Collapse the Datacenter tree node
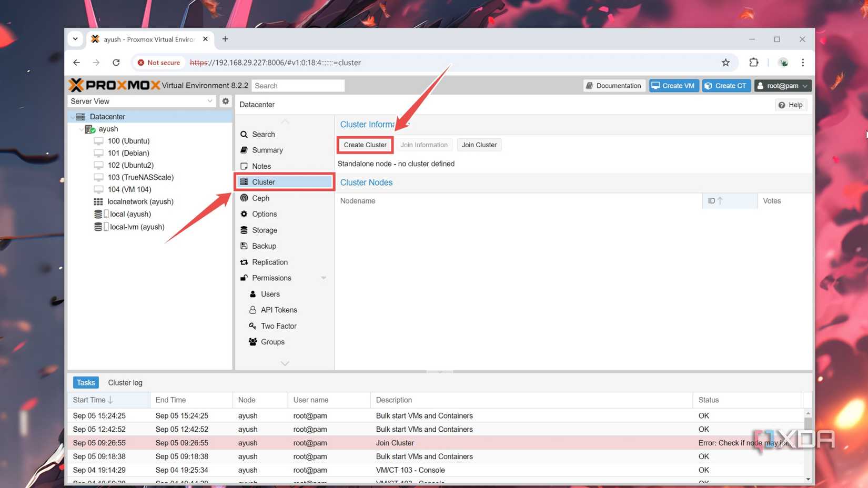 [x=73, y=117]
